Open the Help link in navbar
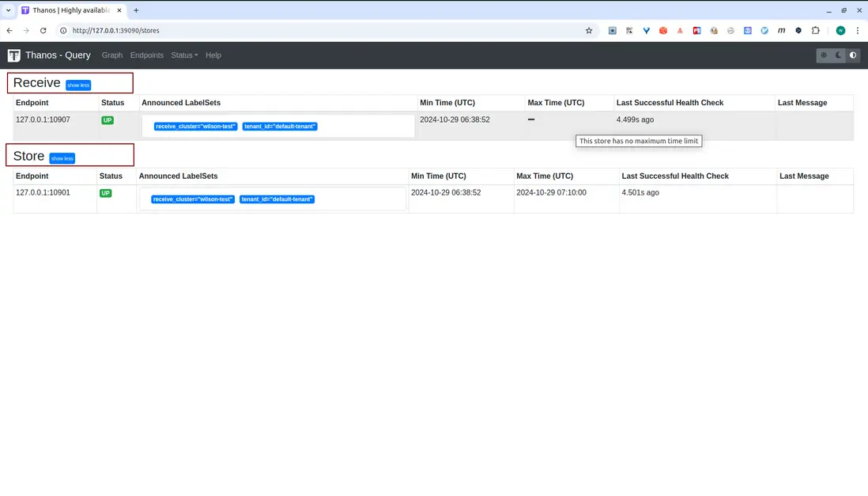The image size is (868, 496). point(213,55)
